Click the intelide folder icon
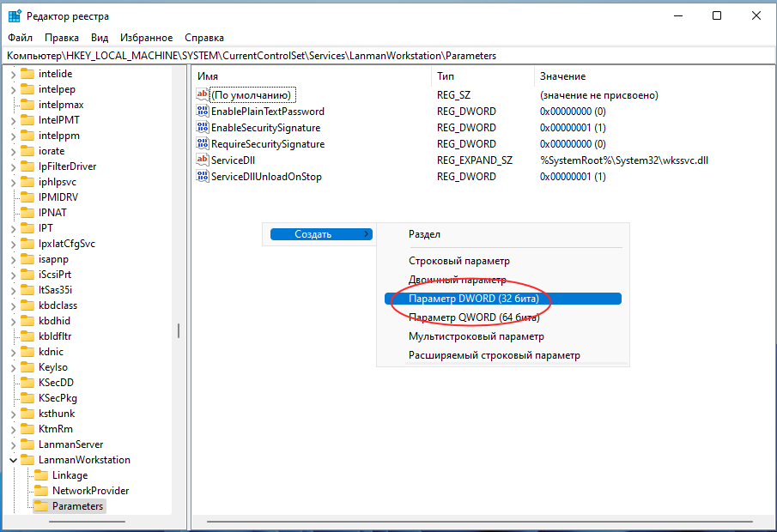This screenshot has height=532, width=777. [27, 74]
